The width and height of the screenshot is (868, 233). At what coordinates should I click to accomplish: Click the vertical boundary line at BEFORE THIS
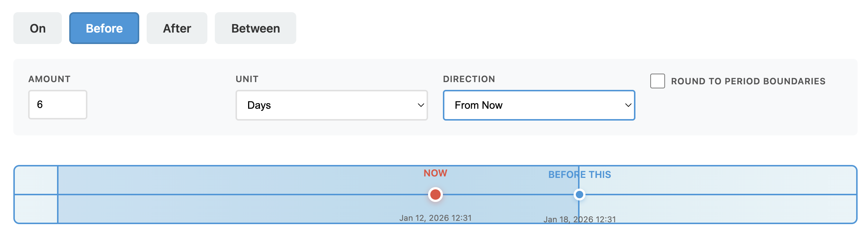click(x=580, y=178)
